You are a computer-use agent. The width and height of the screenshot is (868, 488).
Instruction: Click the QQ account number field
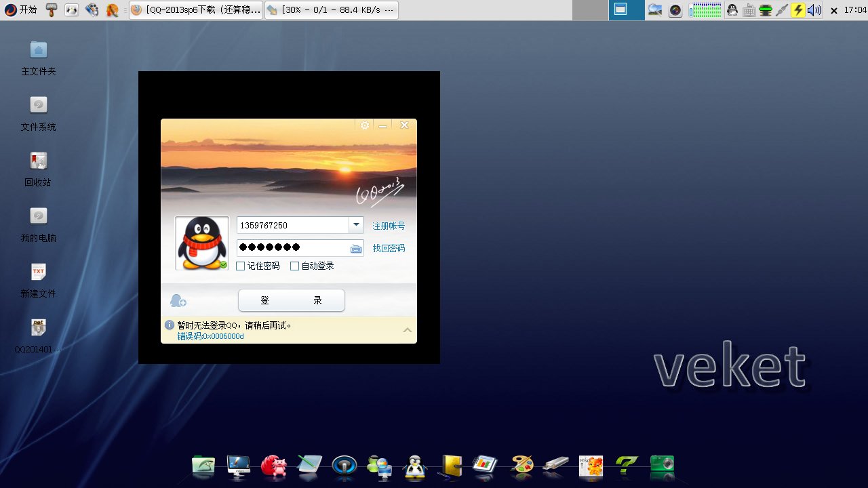coord(292,225)
